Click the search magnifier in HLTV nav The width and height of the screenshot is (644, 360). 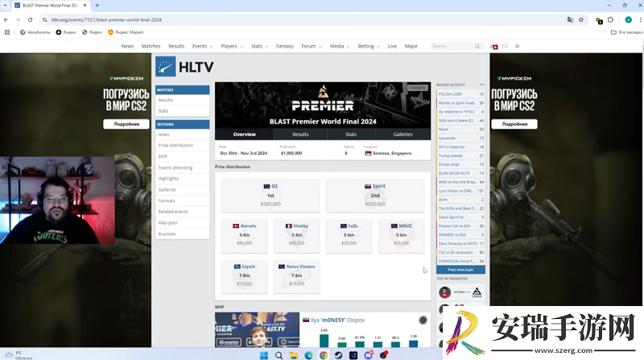point(477,47)
